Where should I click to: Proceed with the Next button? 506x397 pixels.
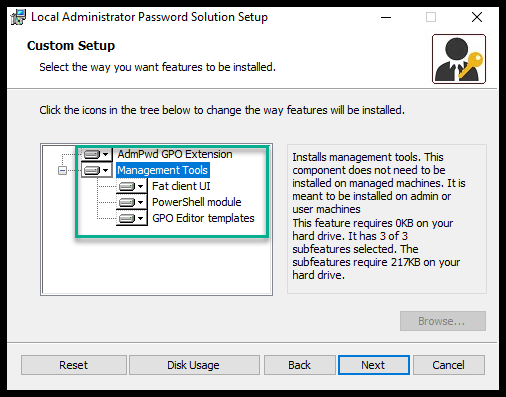tap(374, 365)
